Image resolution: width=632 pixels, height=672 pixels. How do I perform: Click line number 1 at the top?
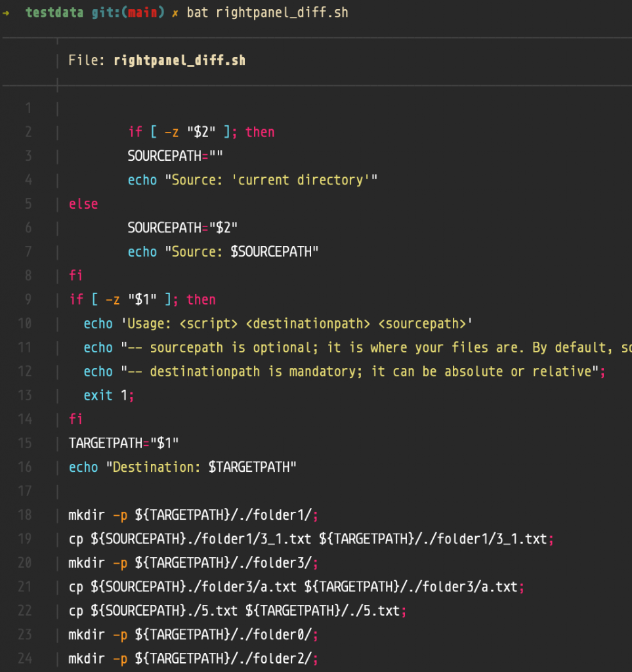28,108
